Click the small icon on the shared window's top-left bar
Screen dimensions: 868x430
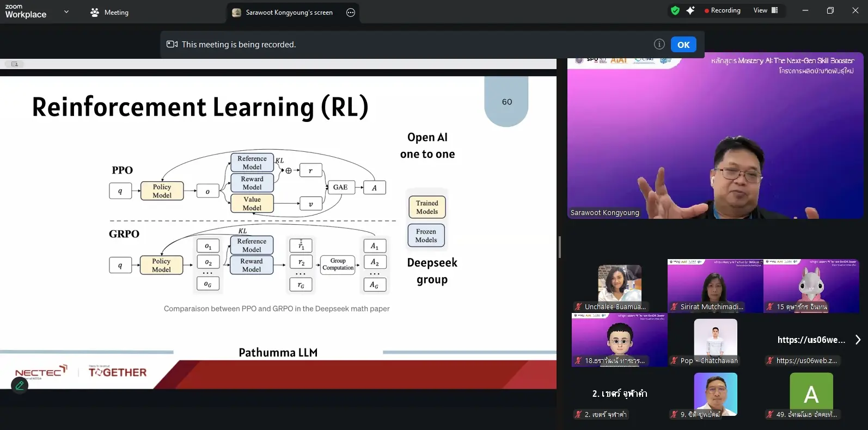point(15,64)
